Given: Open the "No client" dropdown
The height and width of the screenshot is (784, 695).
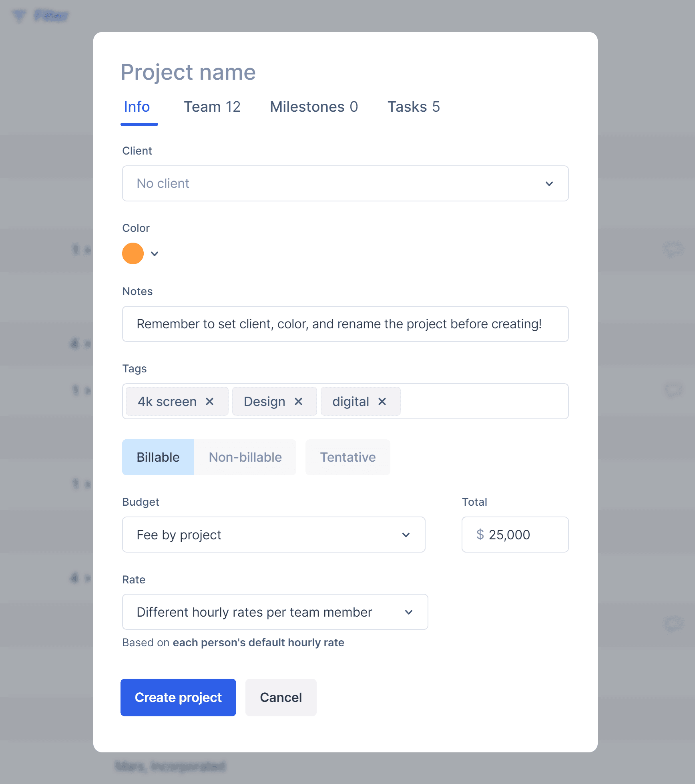Looking at the screenshot, I should (345, 183).
